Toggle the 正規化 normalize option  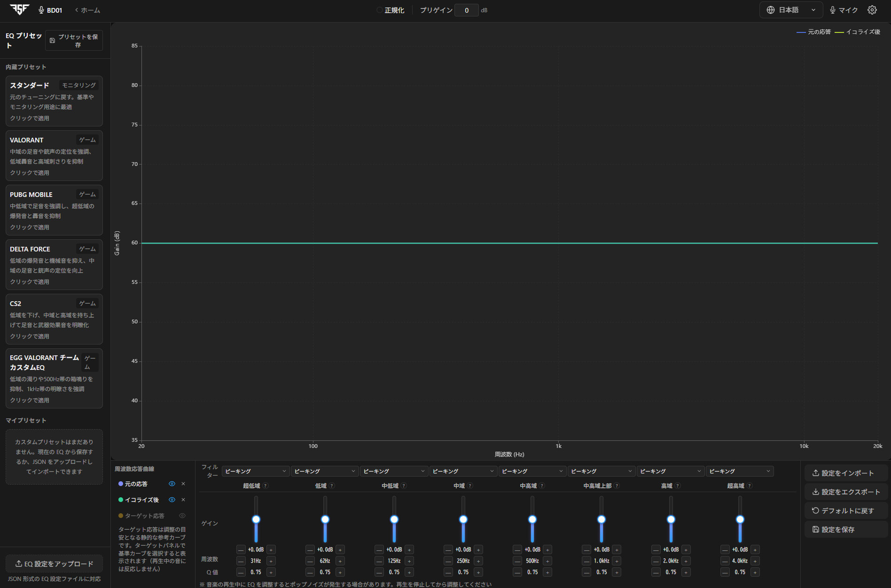tap(390, 10)
